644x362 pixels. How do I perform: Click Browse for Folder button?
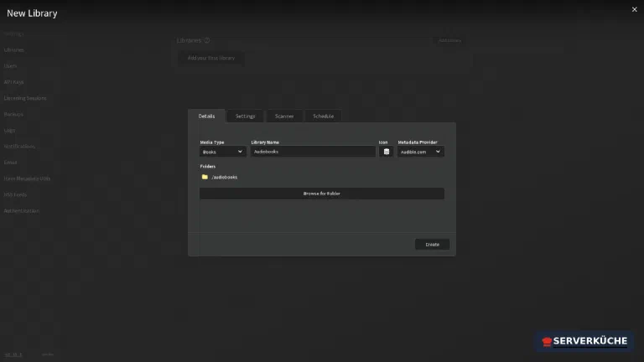(322, 194)
